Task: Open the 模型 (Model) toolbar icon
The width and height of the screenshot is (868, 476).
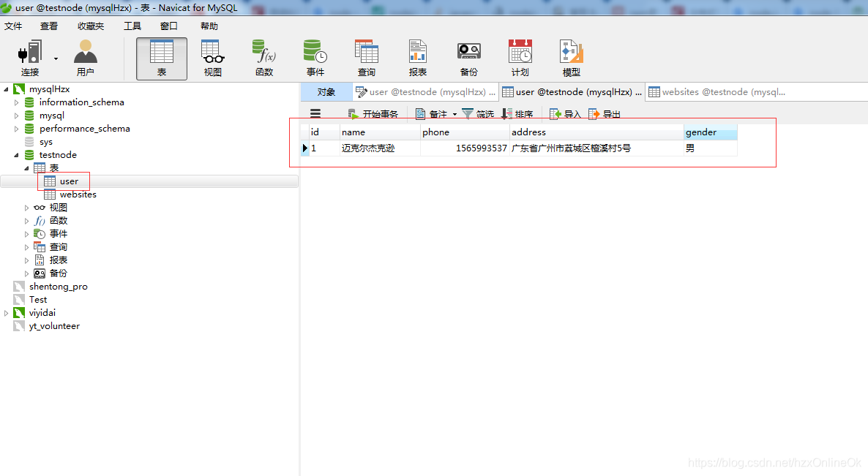Action: [571, 57]
